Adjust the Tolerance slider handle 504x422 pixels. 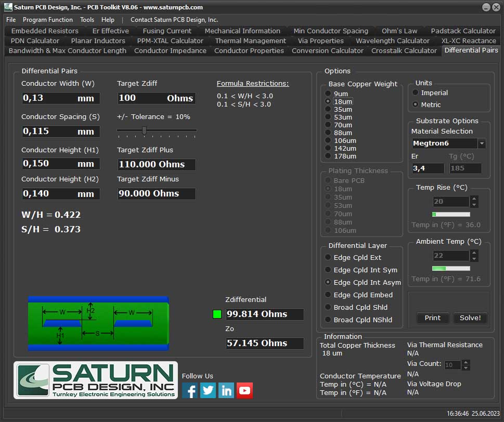tap(144, 130)
